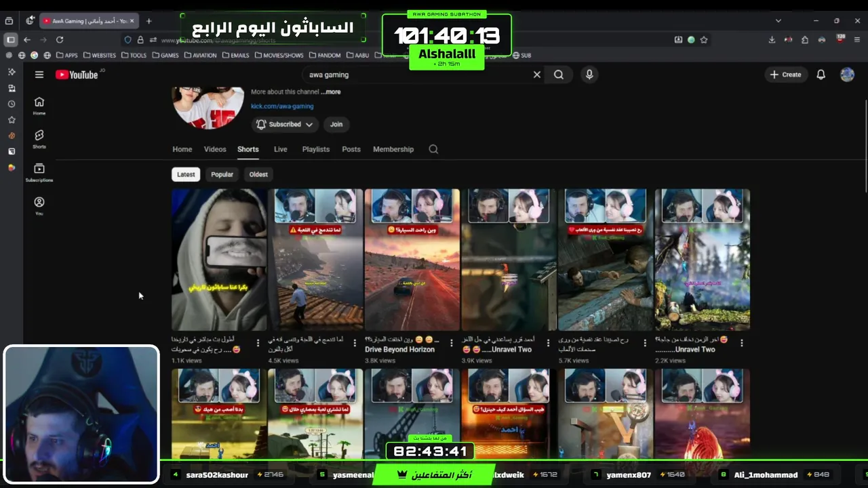Viewport: 868px width, 488px height.
Task: Open the site padlock information
Action: 140,40
